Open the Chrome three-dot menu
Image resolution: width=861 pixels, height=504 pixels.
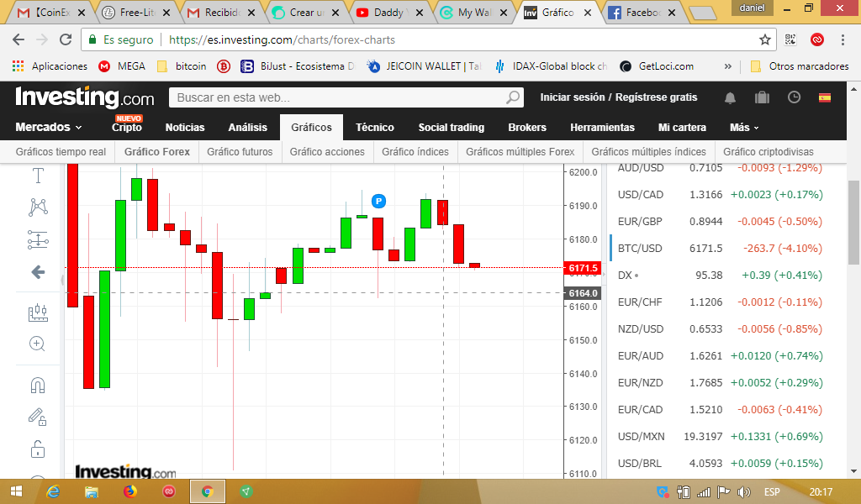(x=843, y=39)
